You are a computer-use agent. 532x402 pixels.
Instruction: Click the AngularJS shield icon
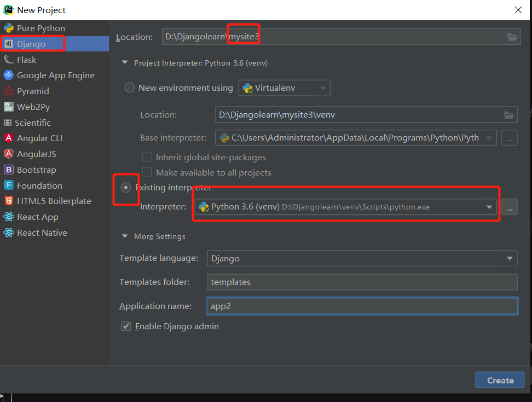point(9,154)
